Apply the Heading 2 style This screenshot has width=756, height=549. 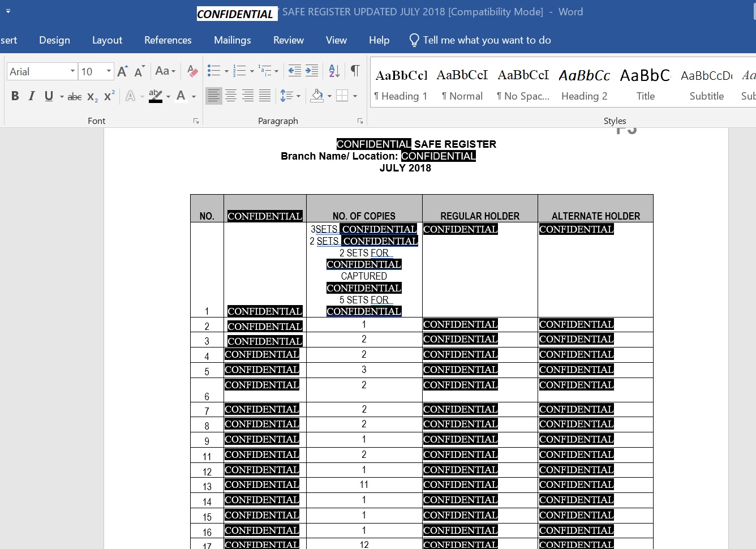pyautogui.click(x=585, y=85)
